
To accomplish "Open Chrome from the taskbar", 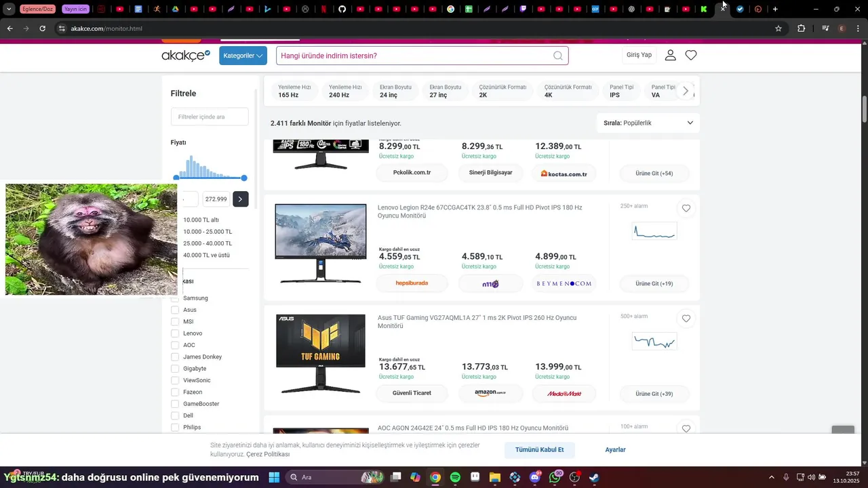I will point(435,477).
